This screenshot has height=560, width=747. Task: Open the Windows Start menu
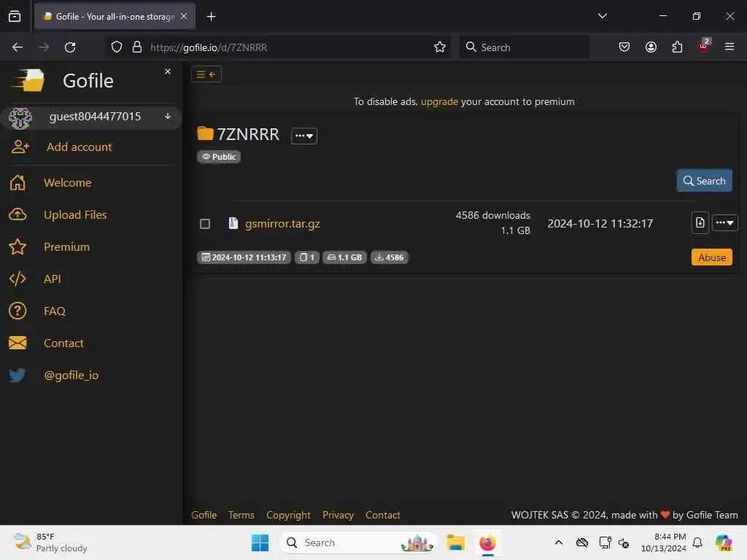[260, 542]
